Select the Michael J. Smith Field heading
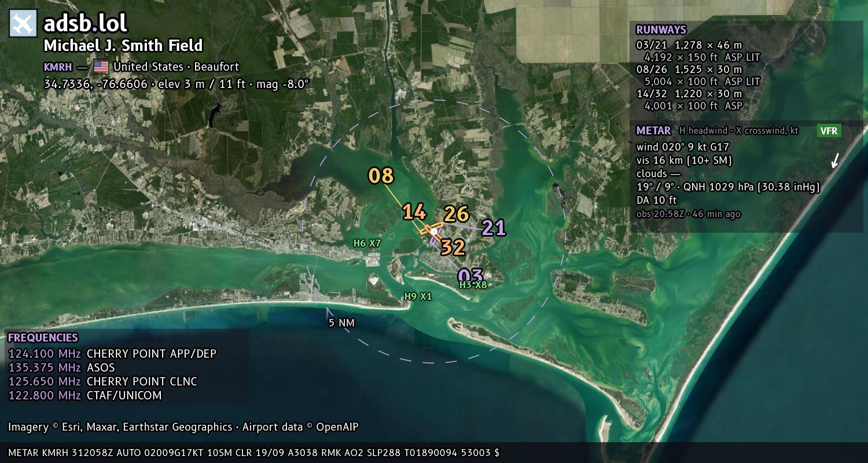Image resolution: width=868 pixels, height=463 pixels. coord(123,46)
